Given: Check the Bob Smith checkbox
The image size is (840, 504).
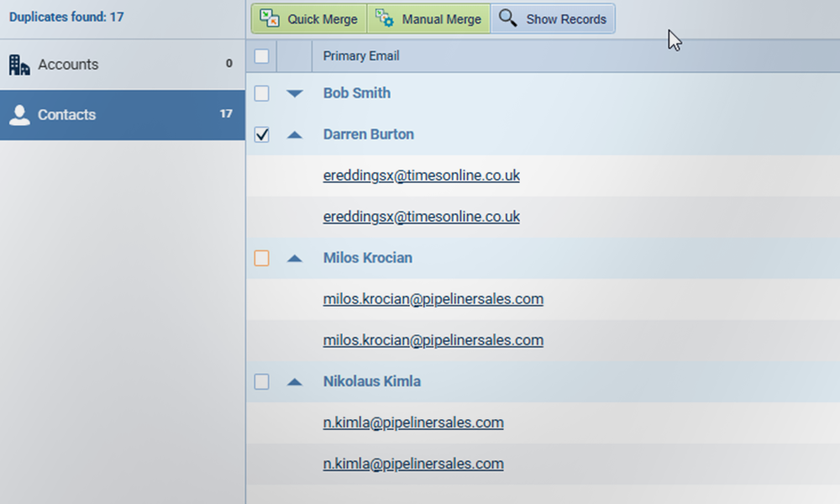Looking at the screenshot, I should point(262,93).
